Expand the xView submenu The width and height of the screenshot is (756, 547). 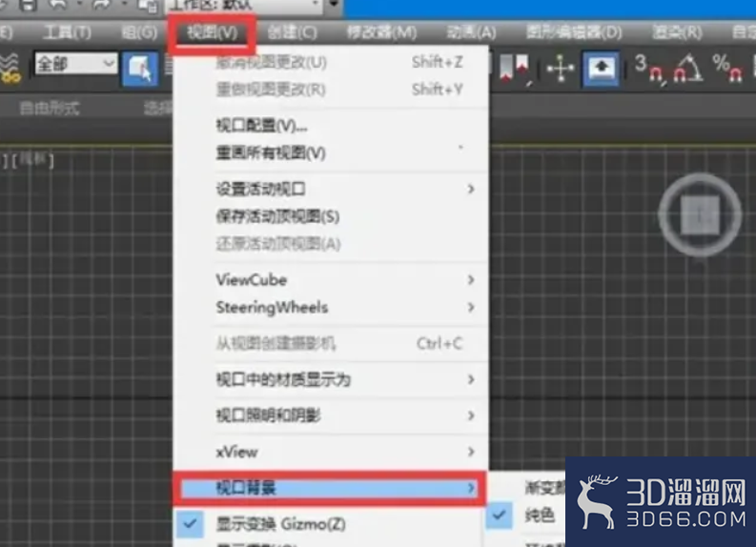(x=331, y=452)
